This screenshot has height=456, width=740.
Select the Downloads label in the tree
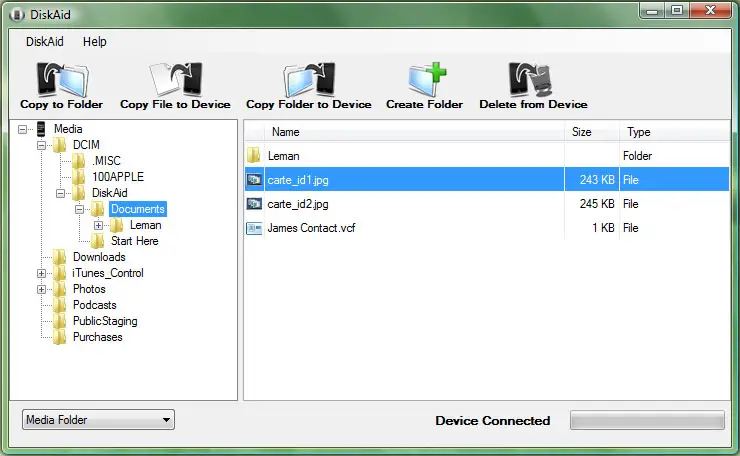pyautogui.click(x=99, y=257)
